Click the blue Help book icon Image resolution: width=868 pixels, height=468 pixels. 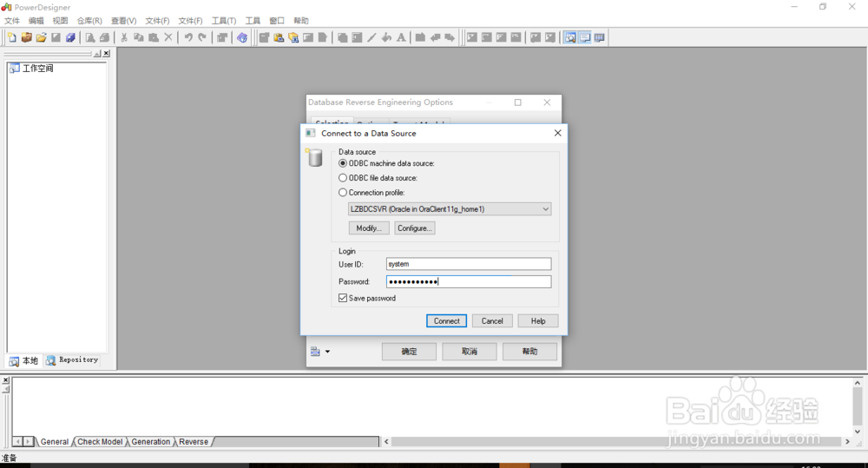tap(242, 37)
